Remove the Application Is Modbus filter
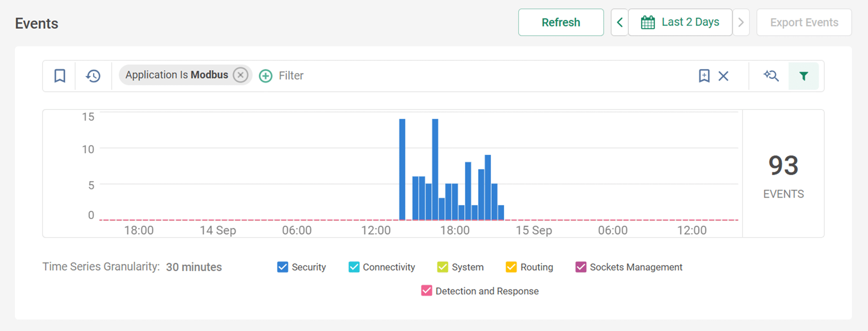The height and width of the screenshot is (331, 868). tap(241, 75)
